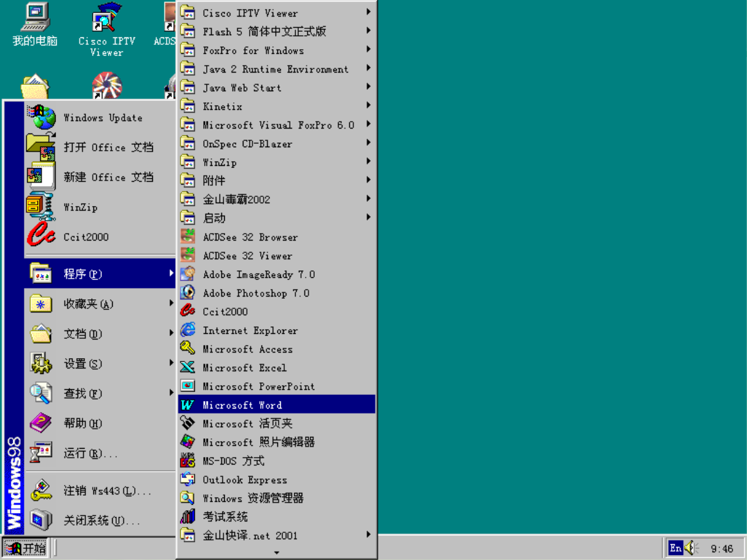Click 考试系统 icon
747x560 pixels.
(x=187, y=516)
